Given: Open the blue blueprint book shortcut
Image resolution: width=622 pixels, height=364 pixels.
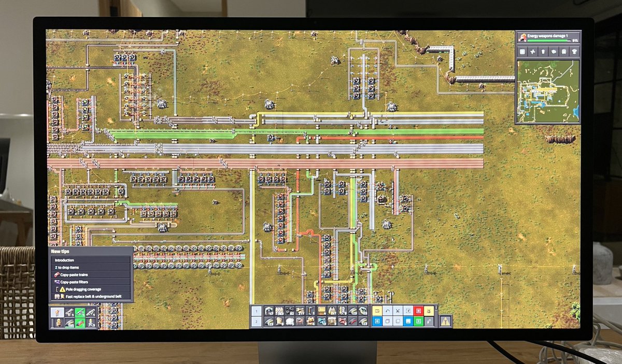Looking at the screenshot, I should click(x=408, y=322).
